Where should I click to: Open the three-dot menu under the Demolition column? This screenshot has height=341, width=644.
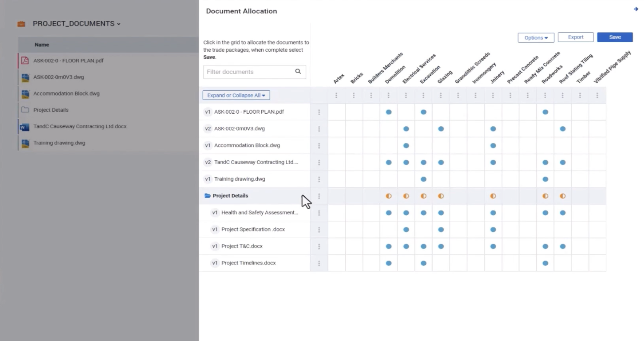pyautogui.click(x=388, y=95)
